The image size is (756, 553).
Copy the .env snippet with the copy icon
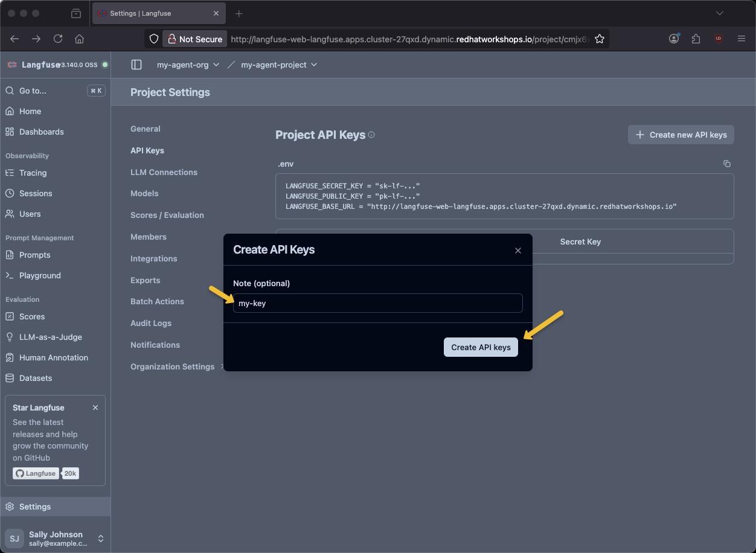pyautogui.click(x=726, y=164)
